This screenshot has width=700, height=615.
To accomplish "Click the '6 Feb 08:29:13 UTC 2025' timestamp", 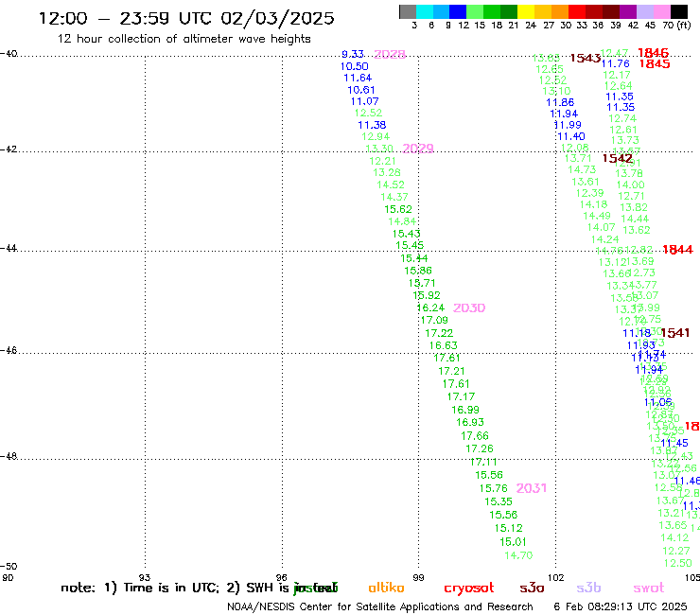I will (621, 606).
